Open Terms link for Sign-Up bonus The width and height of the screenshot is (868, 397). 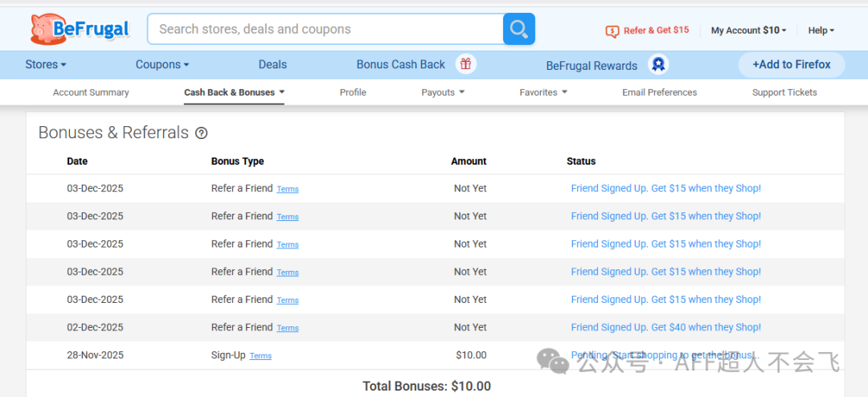click(260, 356)
